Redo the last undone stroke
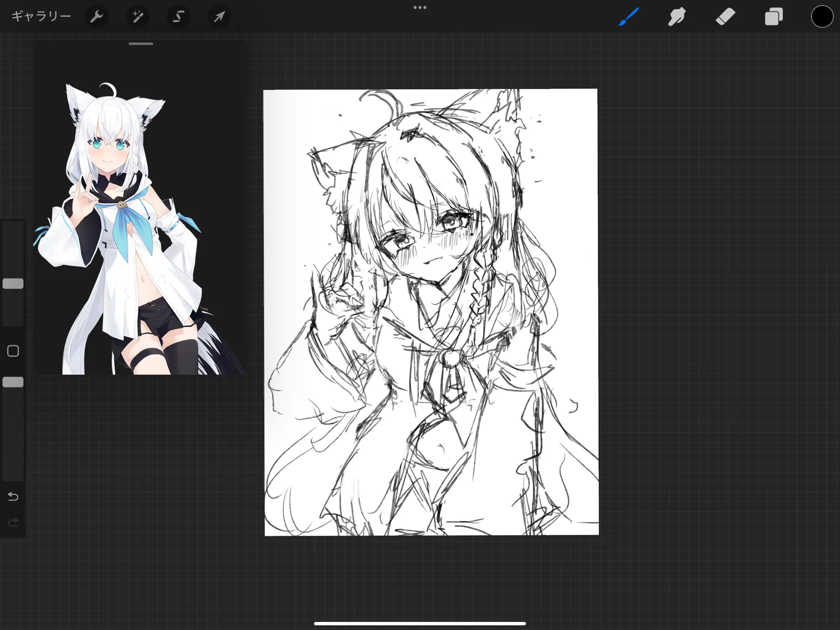840x630 pixels. point(13,522)
